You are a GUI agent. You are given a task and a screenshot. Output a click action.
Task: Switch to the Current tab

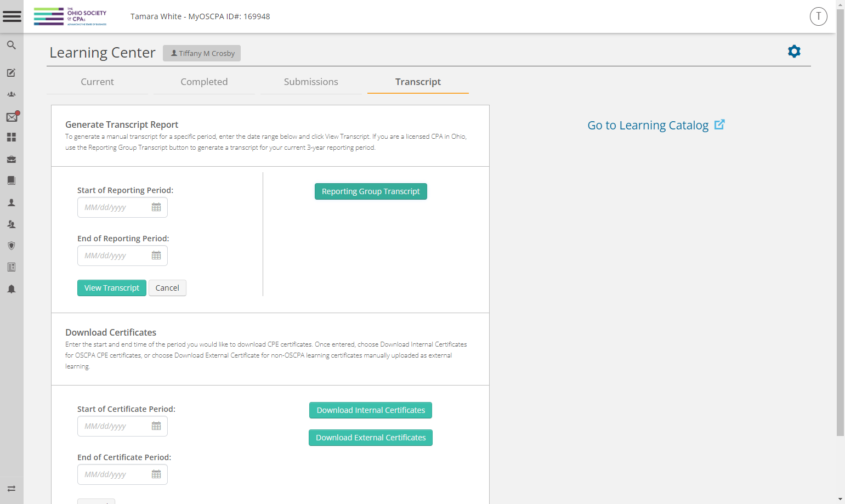tap(97, 82)
